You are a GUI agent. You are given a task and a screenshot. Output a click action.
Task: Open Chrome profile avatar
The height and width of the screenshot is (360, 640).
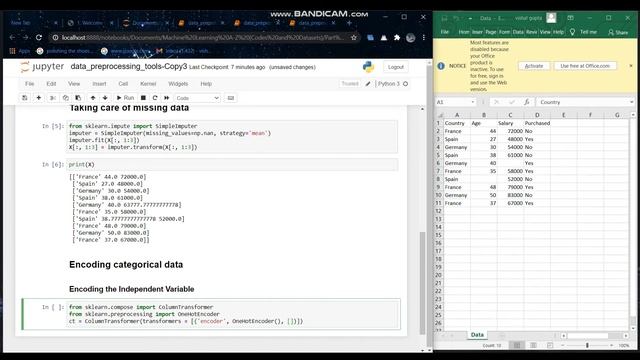tap(411, 38)
